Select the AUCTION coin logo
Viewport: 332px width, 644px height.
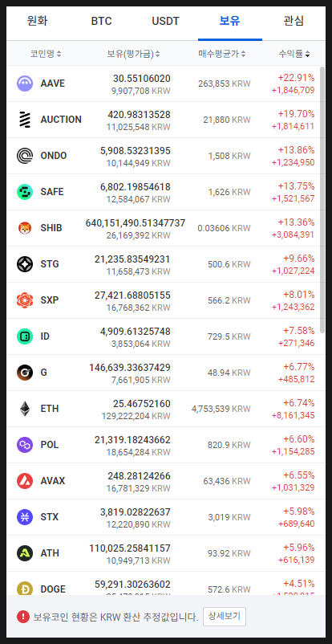(25, 120)
